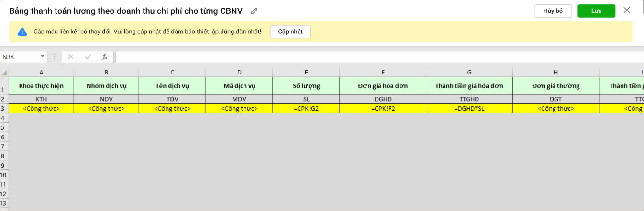644x211 pixels.
Task: Click the formula bar cancel X icon
Action: point(71,57)
